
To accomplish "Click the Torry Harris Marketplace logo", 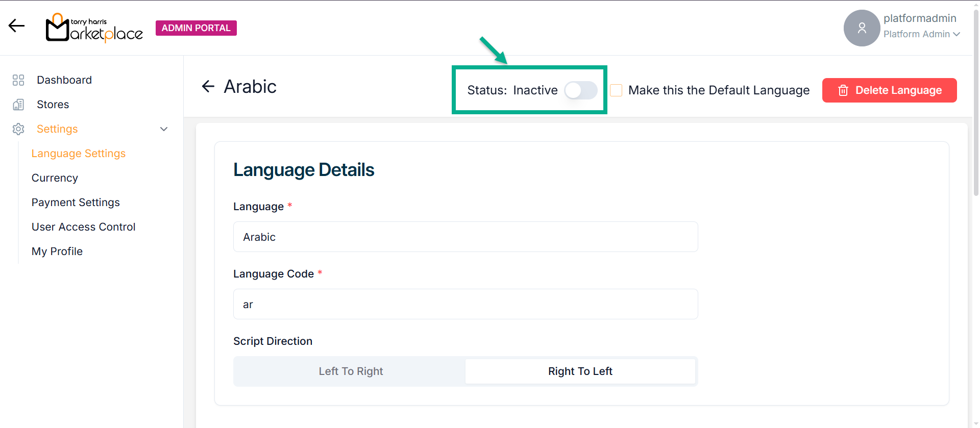I will (x=94, y=28).
